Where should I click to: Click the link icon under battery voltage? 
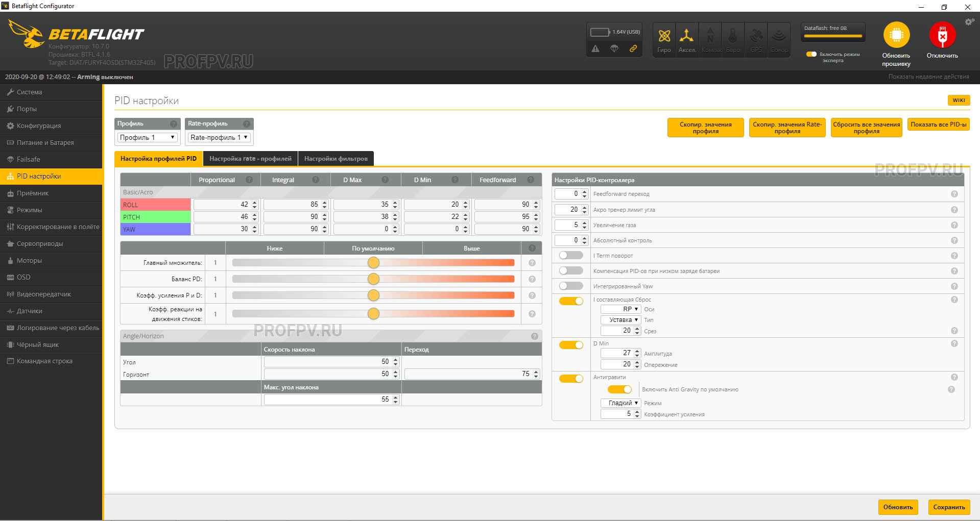tap(633, 48)
